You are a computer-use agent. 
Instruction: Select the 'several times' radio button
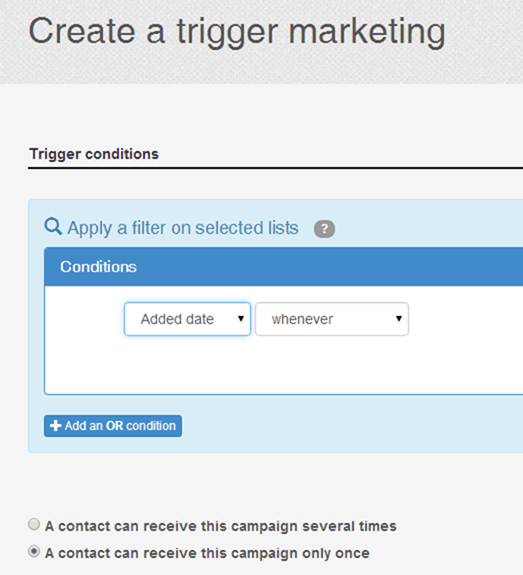34,524
